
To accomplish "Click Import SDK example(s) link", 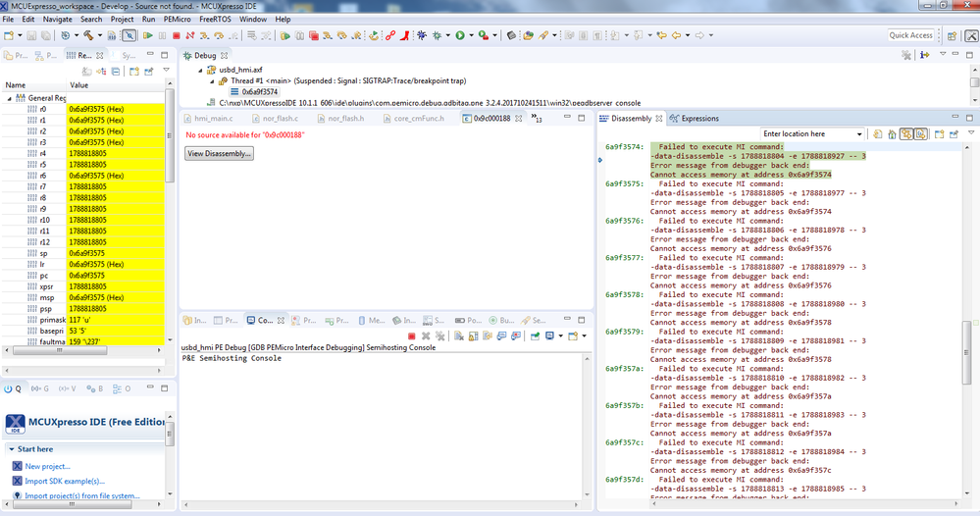I will click(65, 481).
